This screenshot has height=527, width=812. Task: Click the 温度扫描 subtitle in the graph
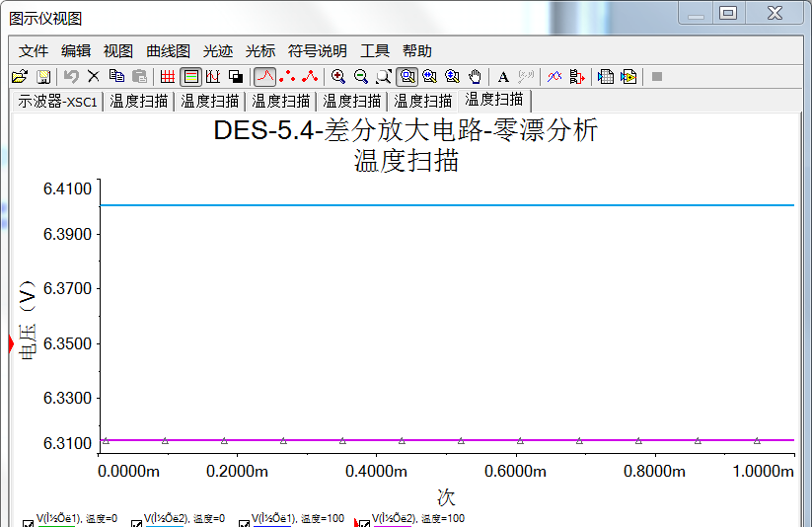pyautogui.click(x=406, y=160)
